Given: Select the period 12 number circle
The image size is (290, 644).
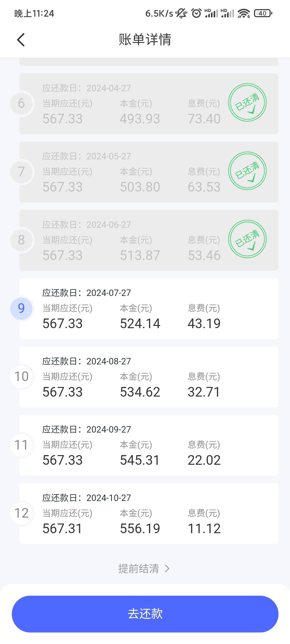Looking at the screenshot, I should click(21, 513).
